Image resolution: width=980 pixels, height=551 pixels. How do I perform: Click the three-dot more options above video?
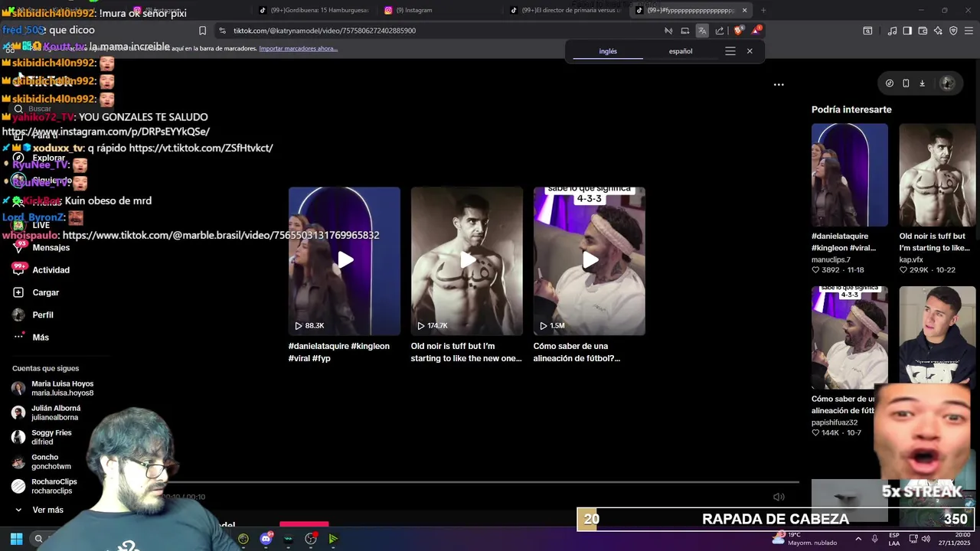(x=779, y=84)
